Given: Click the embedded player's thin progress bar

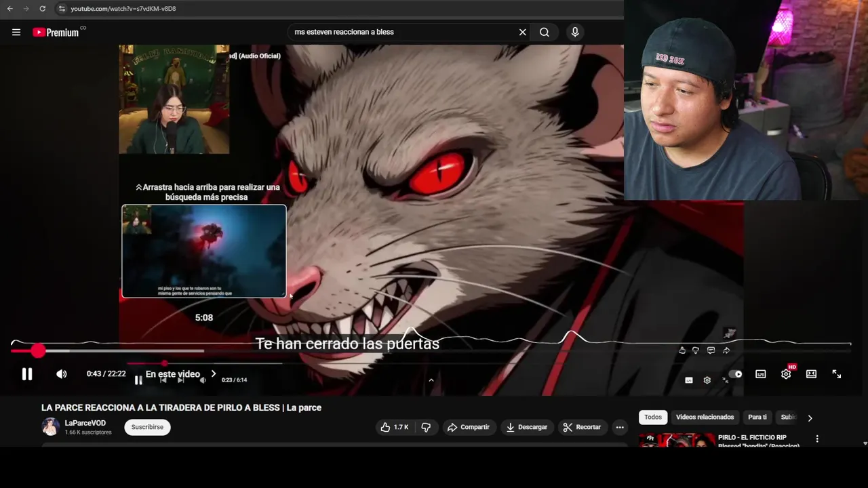Looking at the screenshot, I should click(x=203, y=363).
